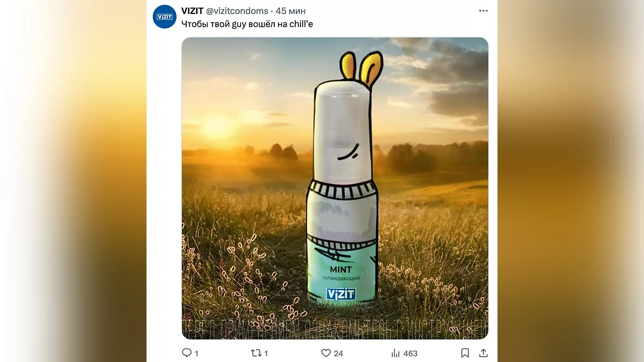Click the like count 24
Screen dimensions: 644x362
click(338, 353)
